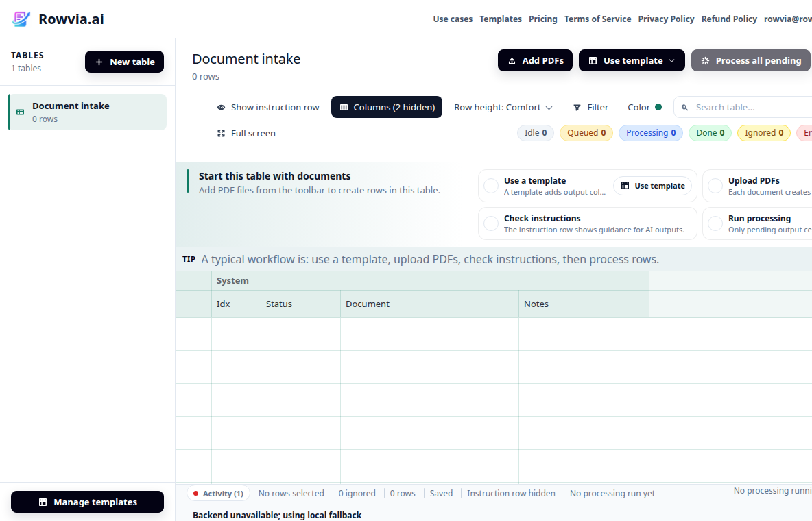
Task: Click the template icon in toolbar Use template
Action: [593, 61]
